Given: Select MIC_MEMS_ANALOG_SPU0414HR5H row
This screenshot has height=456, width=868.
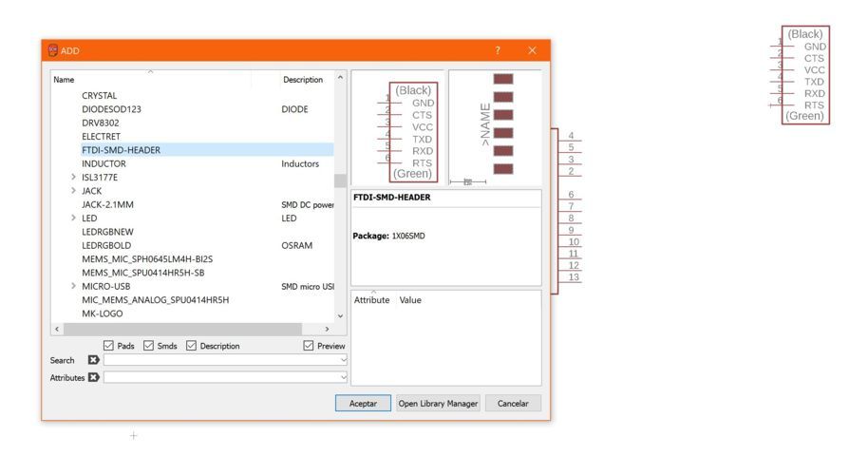Looking at the screenshot, I should tap(155, 300).
